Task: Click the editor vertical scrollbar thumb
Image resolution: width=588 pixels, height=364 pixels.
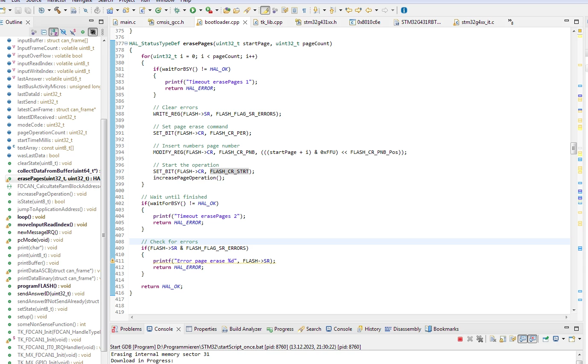Action: pyautogui.click(x=574, y=148)
